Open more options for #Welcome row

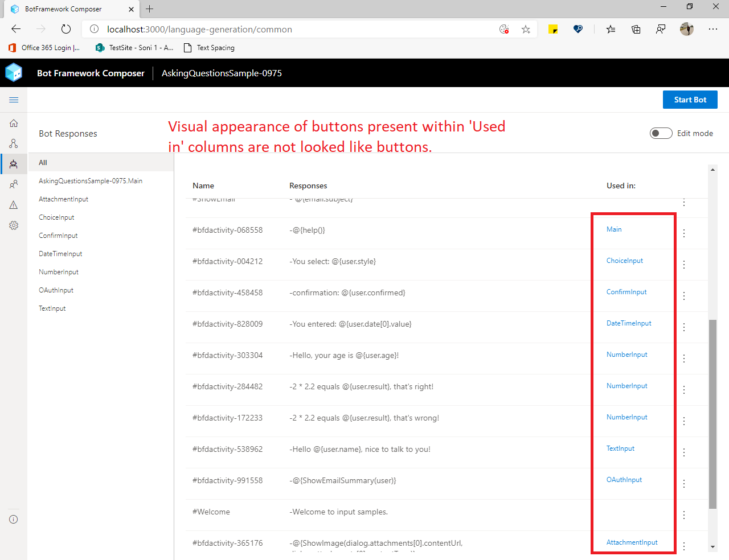(x=684, y=515)
